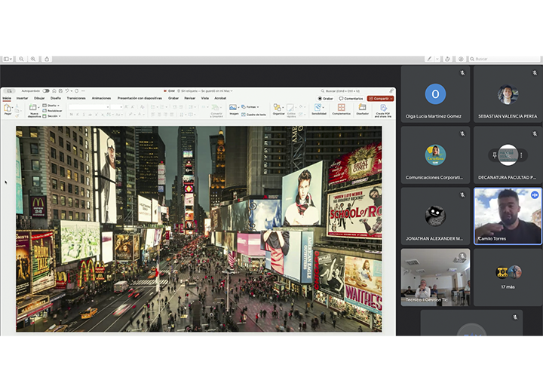Click the Bold (N) formatting button
This screenshot has width=543, height=392.
click(x=72, y=115)
